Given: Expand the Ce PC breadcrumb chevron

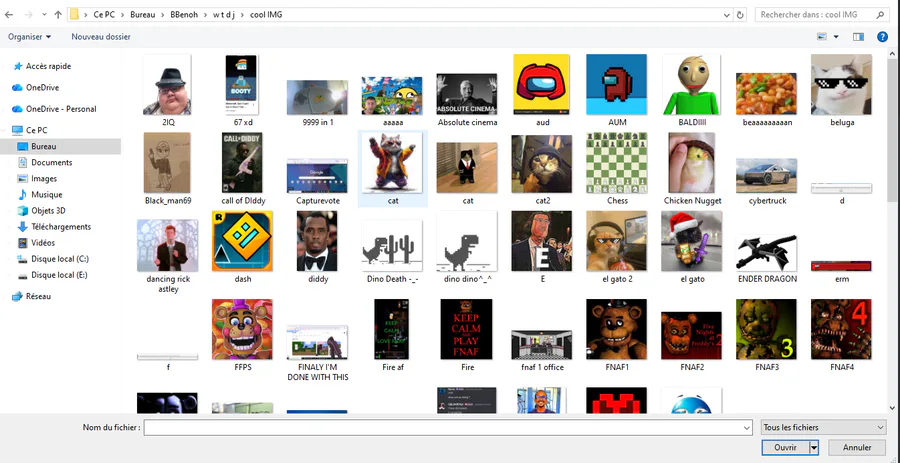Looking at the screenshot, I should click(x=123, y=15).
